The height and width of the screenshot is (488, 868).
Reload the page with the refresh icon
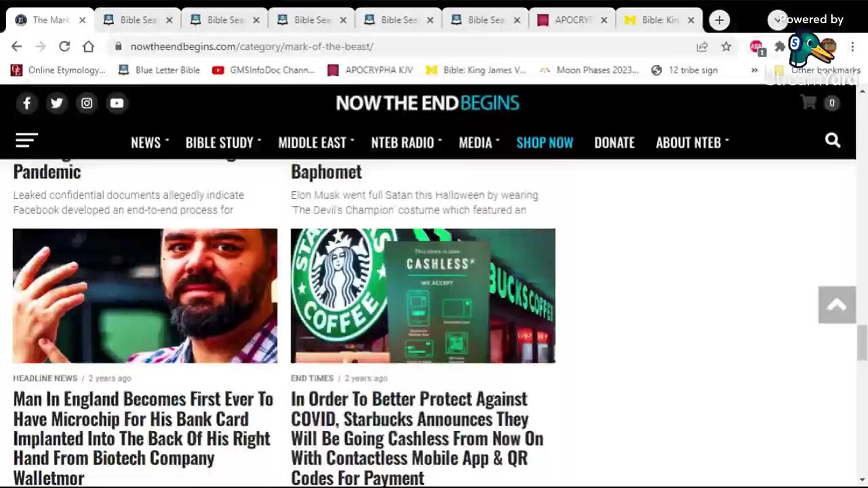pos(64,46)
